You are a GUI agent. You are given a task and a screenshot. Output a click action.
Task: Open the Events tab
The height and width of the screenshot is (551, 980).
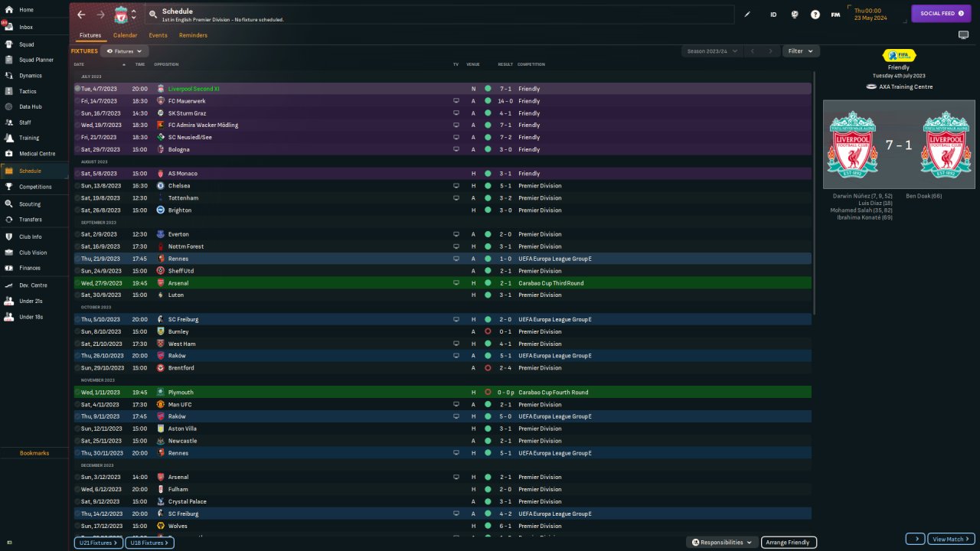click(x=158, y=35)
